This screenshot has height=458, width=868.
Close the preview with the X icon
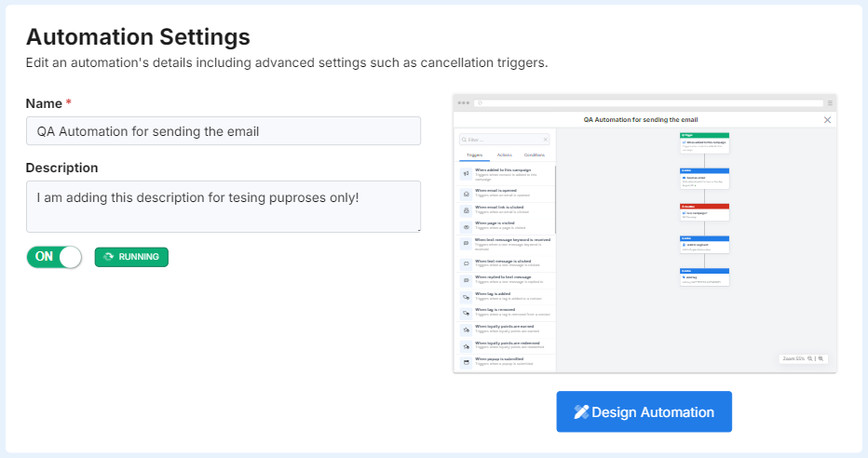(827, 120)
